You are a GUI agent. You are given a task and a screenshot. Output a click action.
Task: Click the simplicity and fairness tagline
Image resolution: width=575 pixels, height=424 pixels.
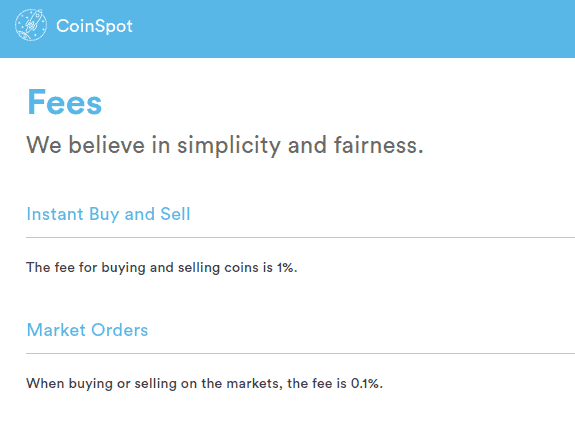(x=225, y=145)
